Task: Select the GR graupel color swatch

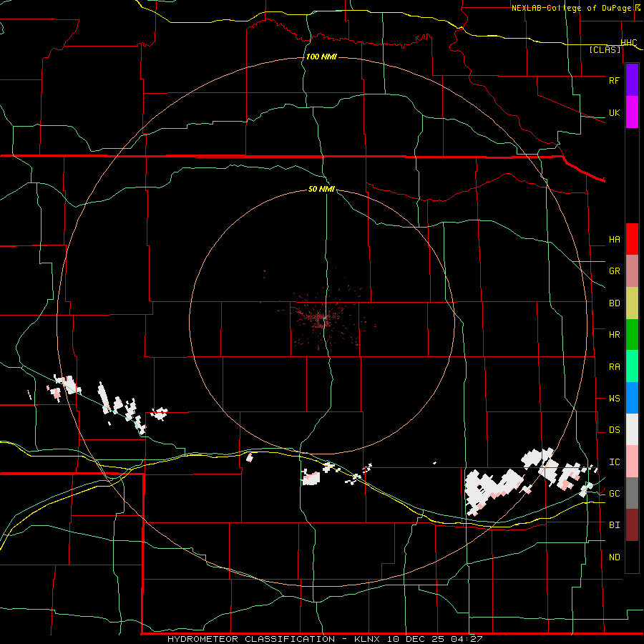Action: coord(632,270)
